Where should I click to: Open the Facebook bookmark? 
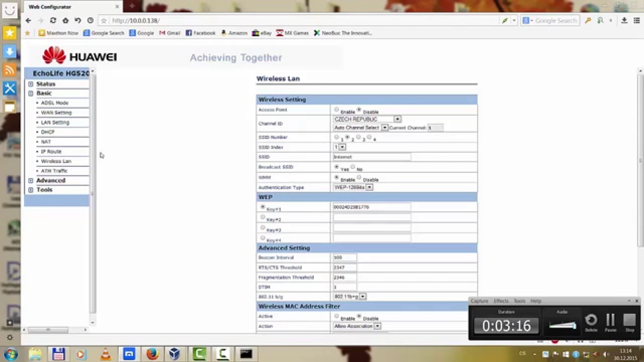(200, 33)
